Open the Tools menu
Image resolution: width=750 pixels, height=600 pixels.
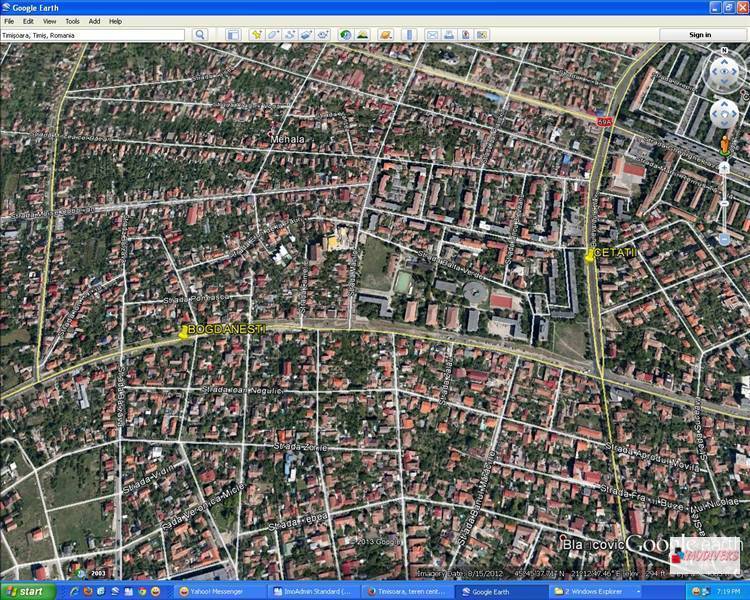tap(72, 21)
